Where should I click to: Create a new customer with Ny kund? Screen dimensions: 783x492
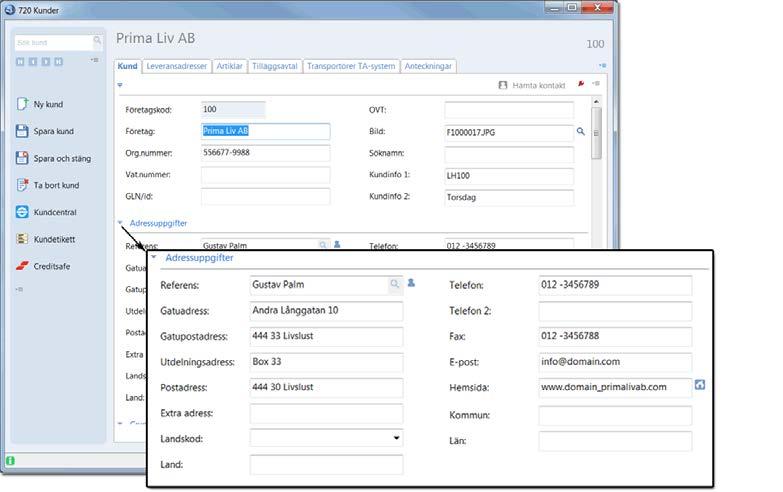(39, 104)
